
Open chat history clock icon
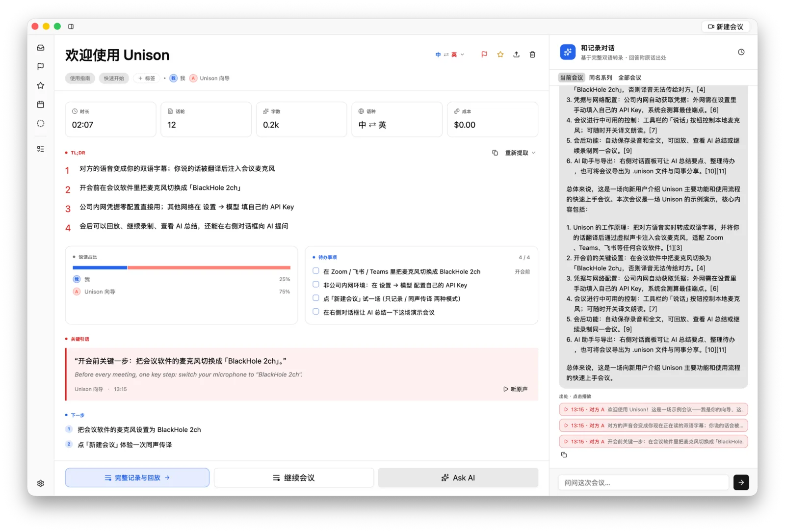(741, 52)
